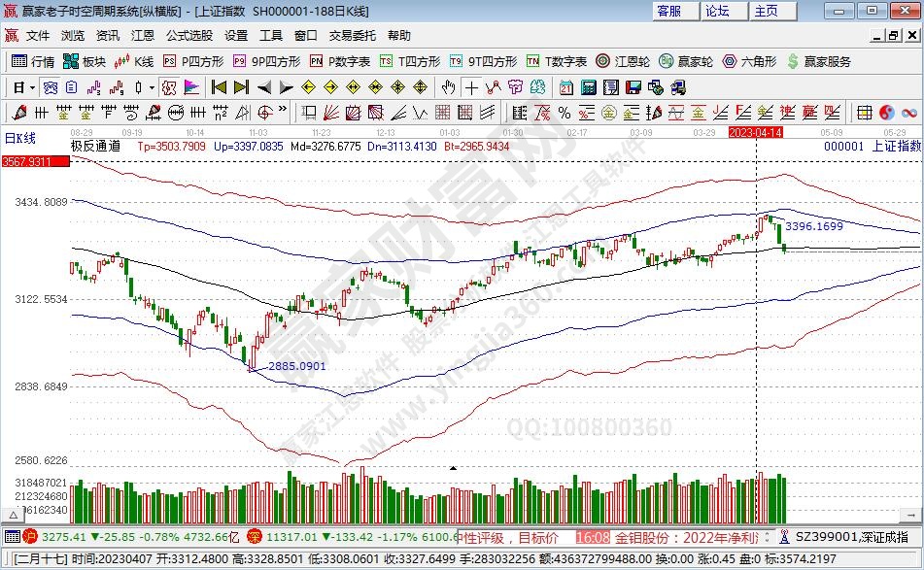Open the 公式选股 menu
924x570 pixels.
(x=188, y=36)
